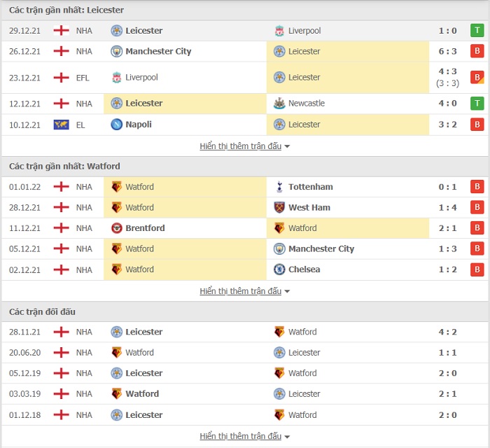Click the Manchester City crest in 26.12.21 match
The width and height of the screenshot is (490, 448).
(117, 51)
